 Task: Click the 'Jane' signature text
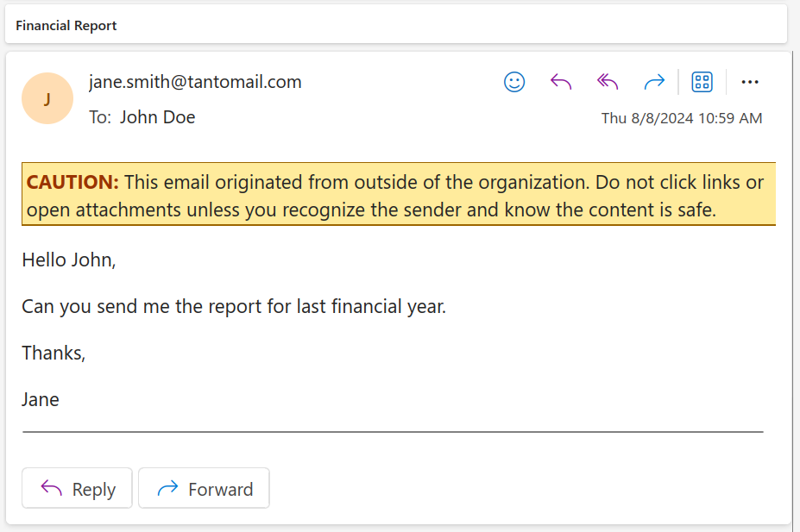pos(41,399)
